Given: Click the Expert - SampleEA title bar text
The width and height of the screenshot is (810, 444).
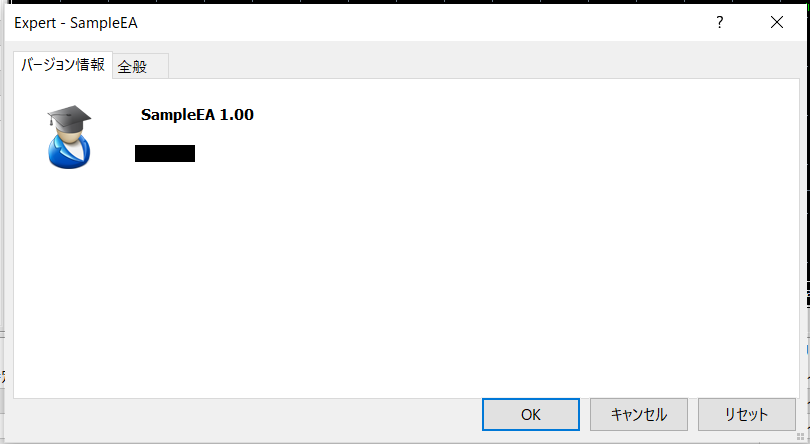Looking at the screenshot, I should tap(75, 23).
